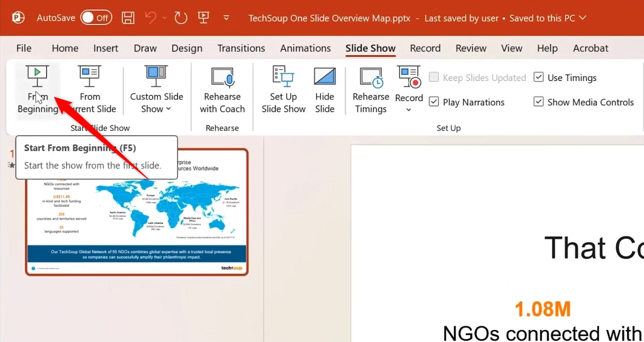Open the File menu
The width and height of the screenshot is (644, 342).
[x=24, y=48]
